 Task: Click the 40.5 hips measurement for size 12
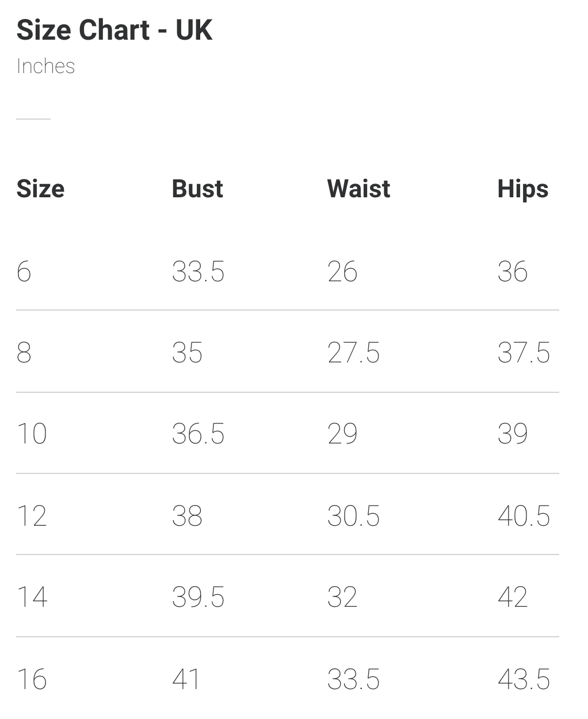coord(524,515)
